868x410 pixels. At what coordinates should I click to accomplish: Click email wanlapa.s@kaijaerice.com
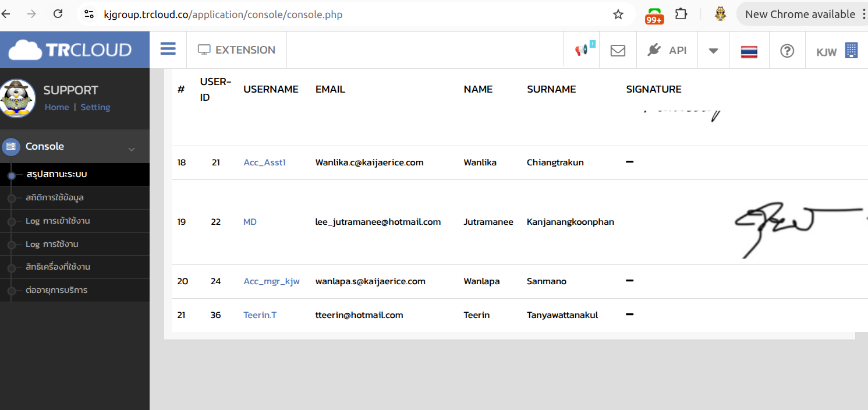(x=370, y=281)
